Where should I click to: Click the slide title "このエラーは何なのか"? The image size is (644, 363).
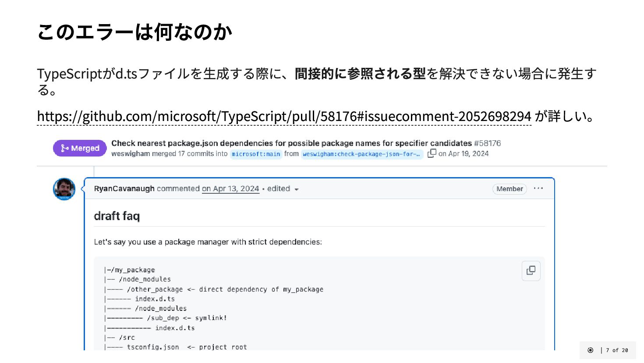tap(134, 32)
